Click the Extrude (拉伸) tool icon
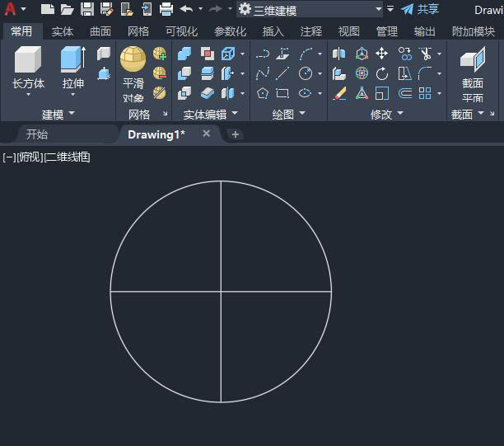Image resolution: width=504 pixels, height=446 pixels. coord(72,60)
